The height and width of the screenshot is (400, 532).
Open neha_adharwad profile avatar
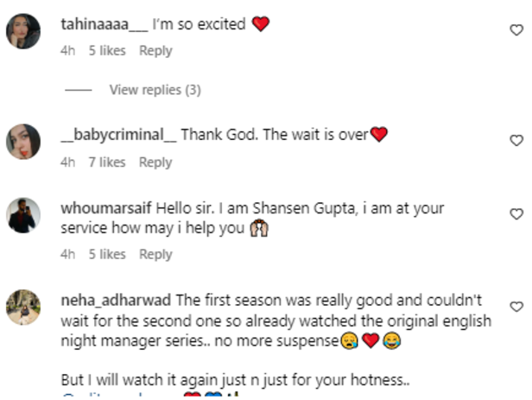point(23,307)
